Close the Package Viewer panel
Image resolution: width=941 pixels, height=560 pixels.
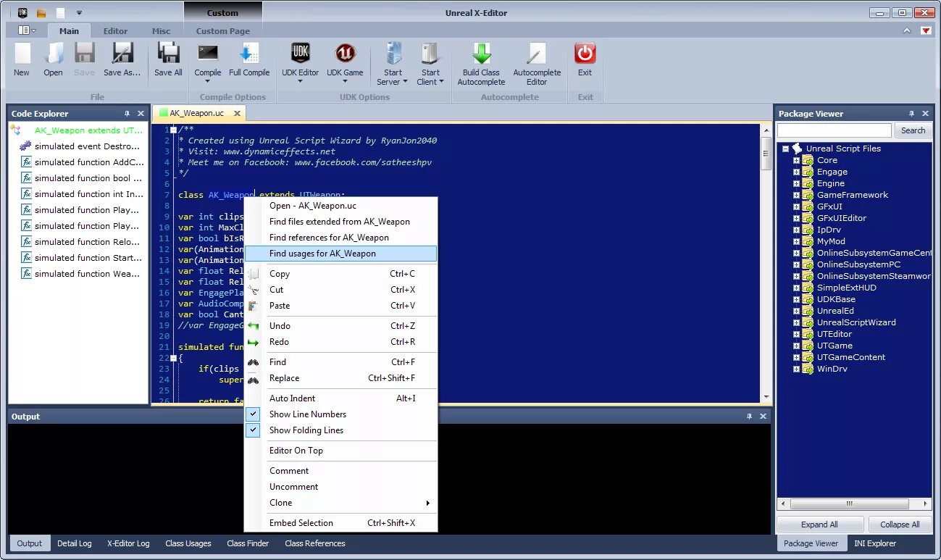(x=925, y=114)
